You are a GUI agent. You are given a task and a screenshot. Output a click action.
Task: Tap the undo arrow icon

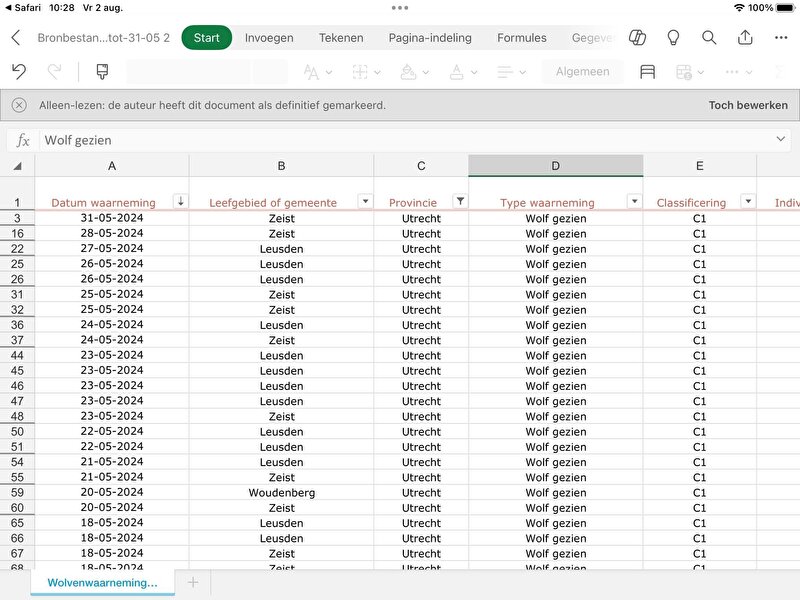(19, 71)
